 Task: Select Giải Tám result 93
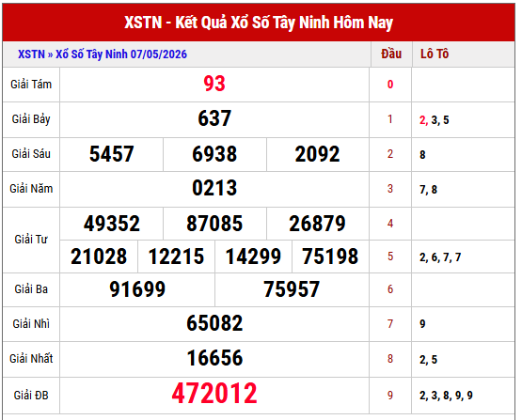(x=214, y=84)
